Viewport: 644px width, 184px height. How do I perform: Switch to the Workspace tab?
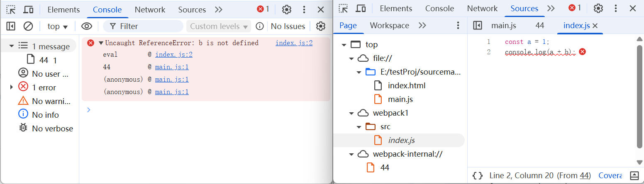click(389, 25)
